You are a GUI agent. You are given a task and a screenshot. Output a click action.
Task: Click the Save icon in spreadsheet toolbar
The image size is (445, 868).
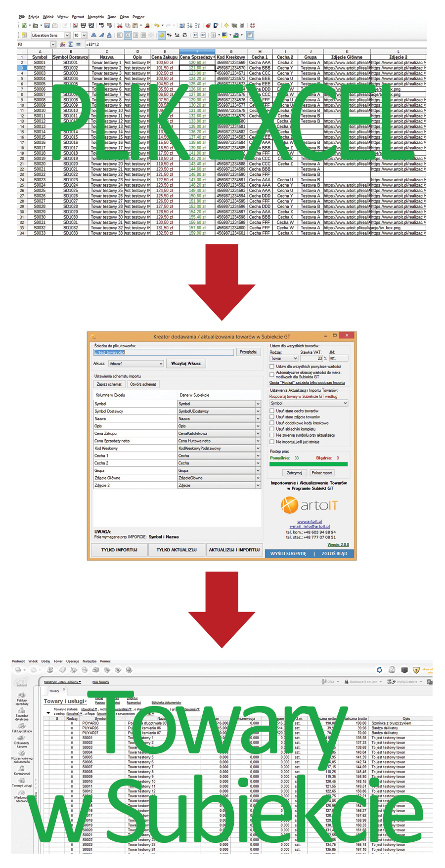(47, 26)
